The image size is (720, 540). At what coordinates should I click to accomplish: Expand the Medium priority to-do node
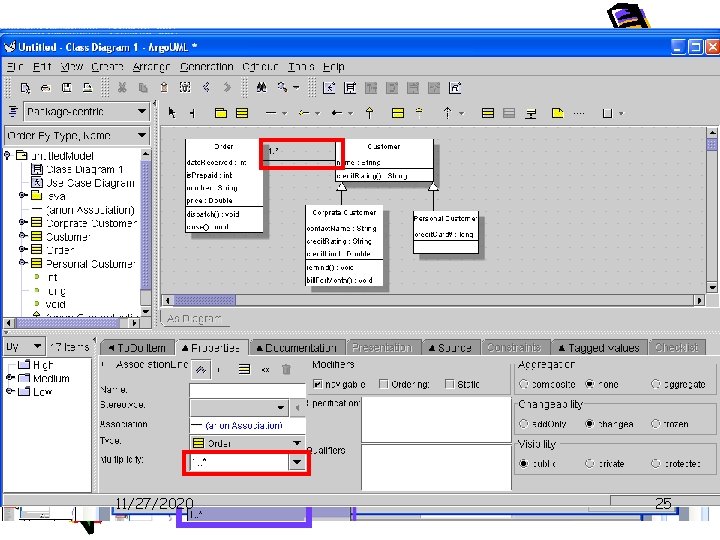pyautogui.click(x=9, y=377)
